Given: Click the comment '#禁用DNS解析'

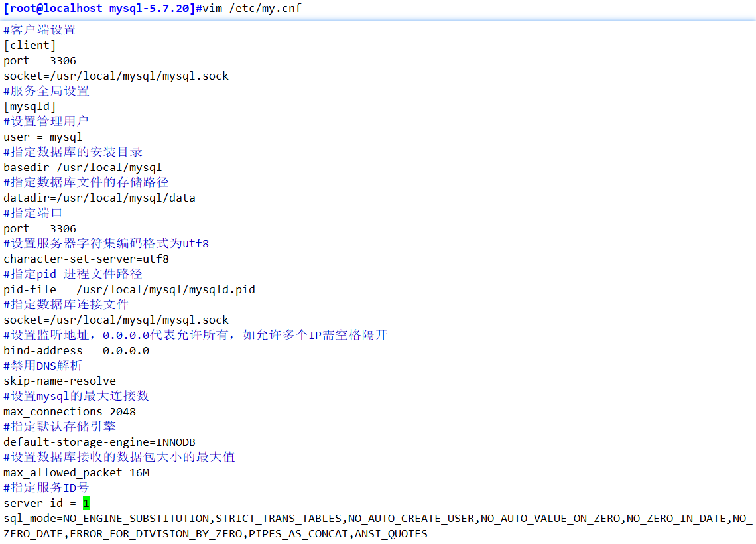Looking at the screenshot, I should coord(43,366).
